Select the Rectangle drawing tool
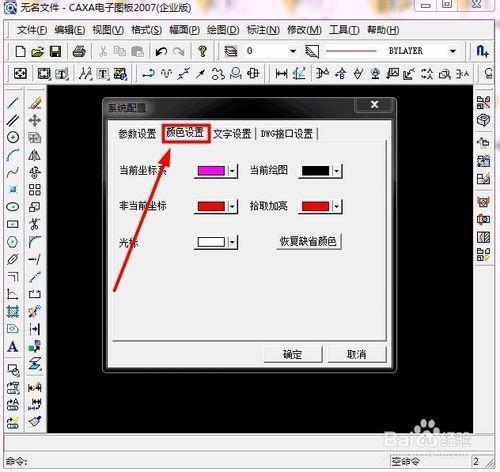500x472 pixels. tap(13, 224)
